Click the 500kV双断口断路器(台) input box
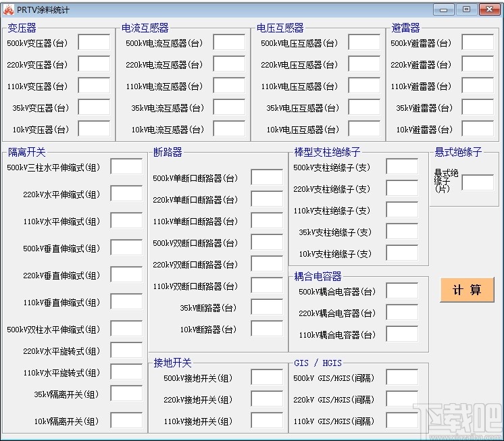504x441 pixels. [x=267, y=242]
